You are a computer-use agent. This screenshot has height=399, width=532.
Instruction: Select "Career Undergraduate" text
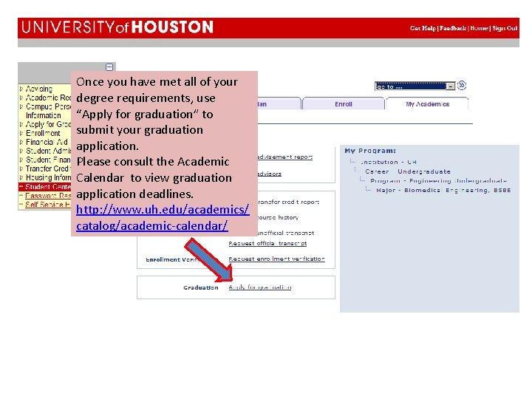click(408, 171)
